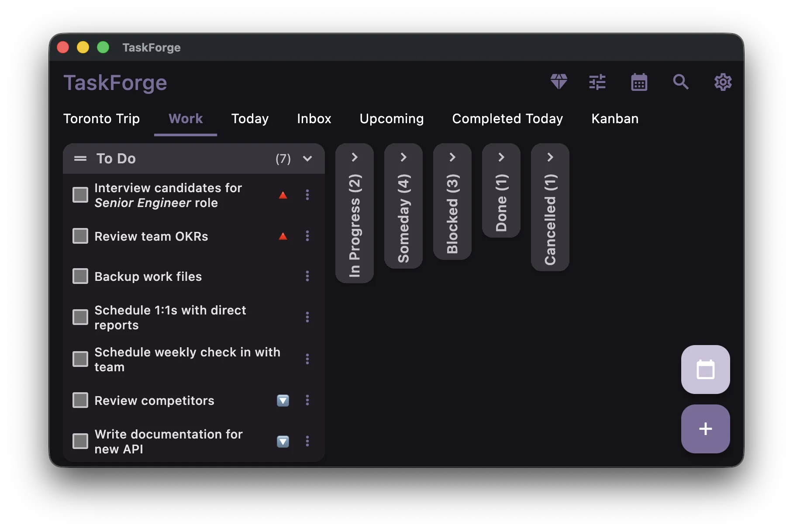Click the Blocked (3) vertical label
The width and height of the screenshot is (793, 532).
pyautogui.click(x=452, y=214)
